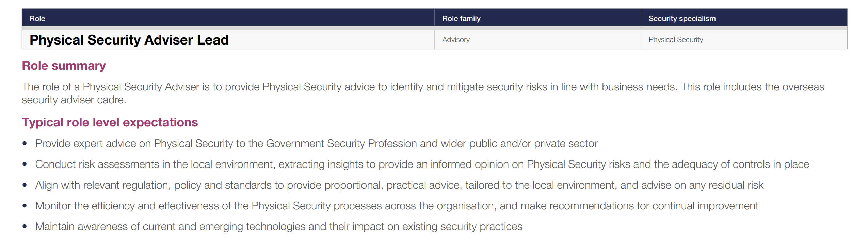Click the bullet text starting "Conduct risk assessments"

422,164
